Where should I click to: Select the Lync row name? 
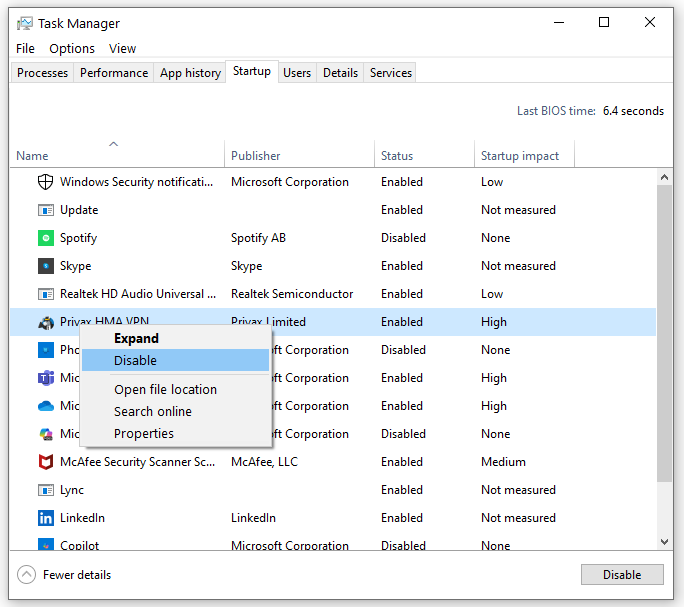click(x=72, y=490)
